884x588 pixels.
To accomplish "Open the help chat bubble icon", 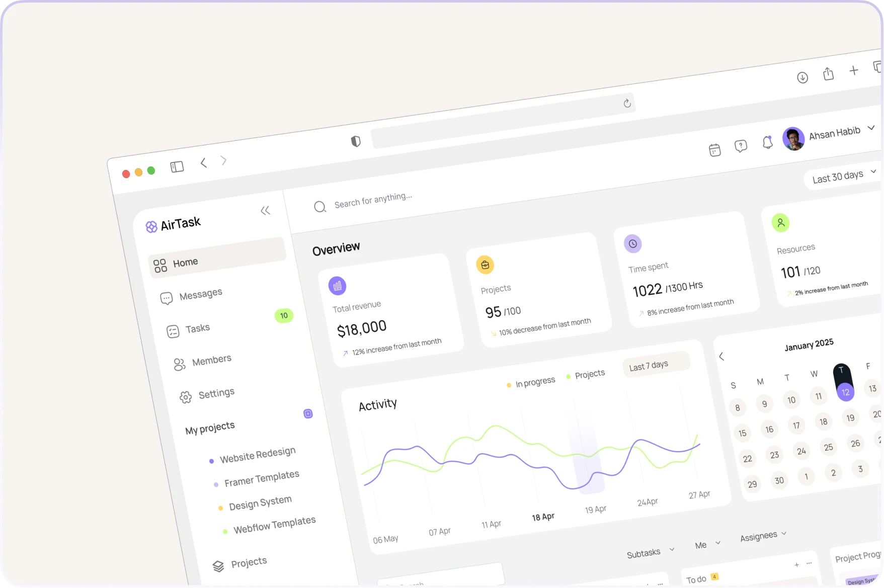I will (741, 146).
